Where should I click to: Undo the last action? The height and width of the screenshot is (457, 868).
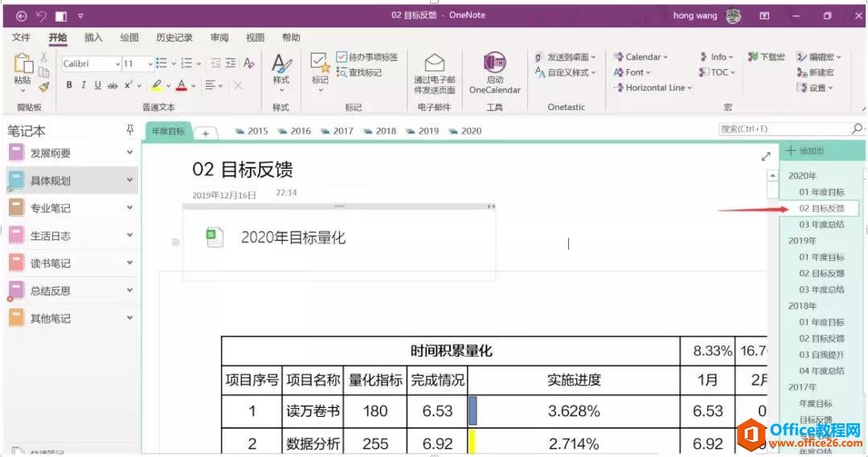coord(42,16)
